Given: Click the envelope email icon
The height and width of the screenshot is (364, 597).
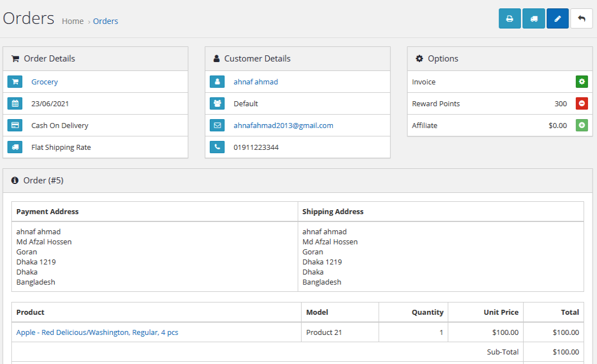Looking at the screenshot, I should click(217, 125).
